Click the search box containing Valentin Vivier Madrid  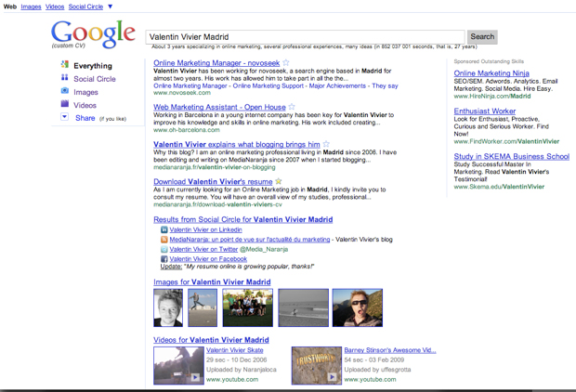pyautogui.click(x=305, y=37)
